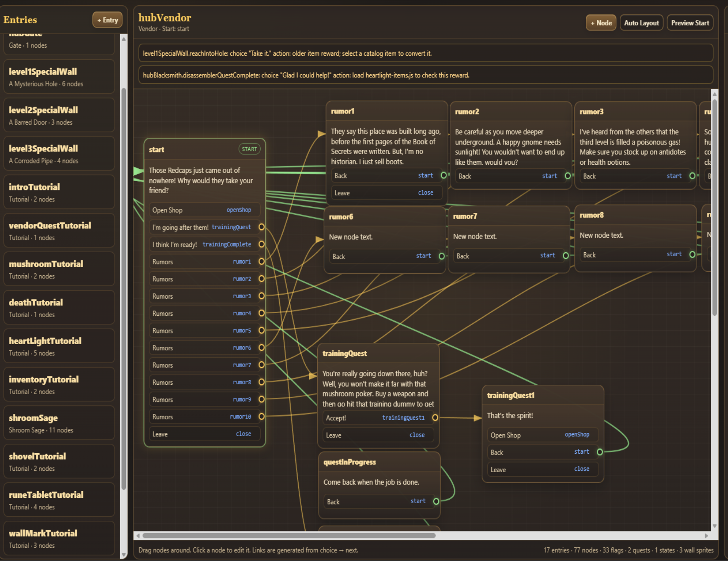Open the runeTabletTutorial entry
This screenshot has height=561, width=728.
[x=59, y=500]
